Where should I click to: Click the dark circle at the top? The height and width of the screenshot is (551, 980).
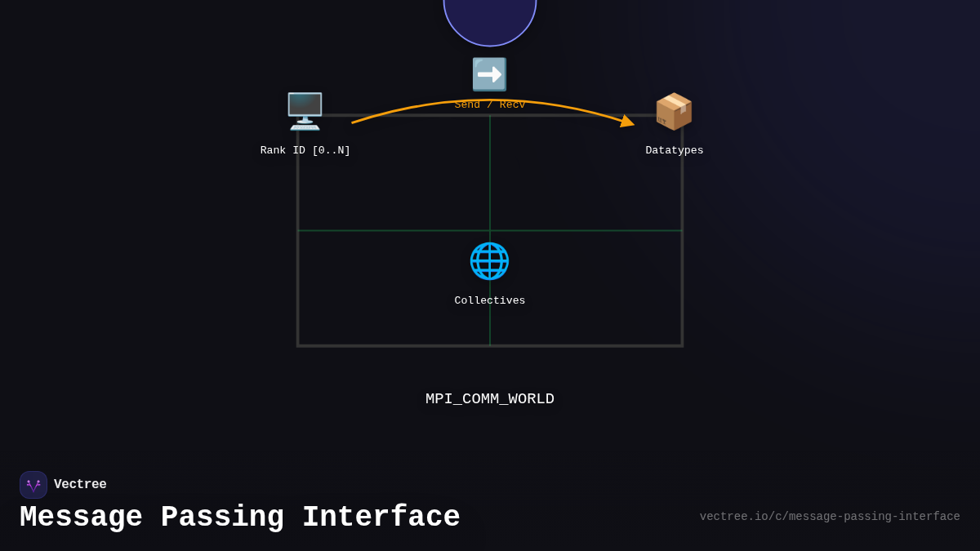489,16
